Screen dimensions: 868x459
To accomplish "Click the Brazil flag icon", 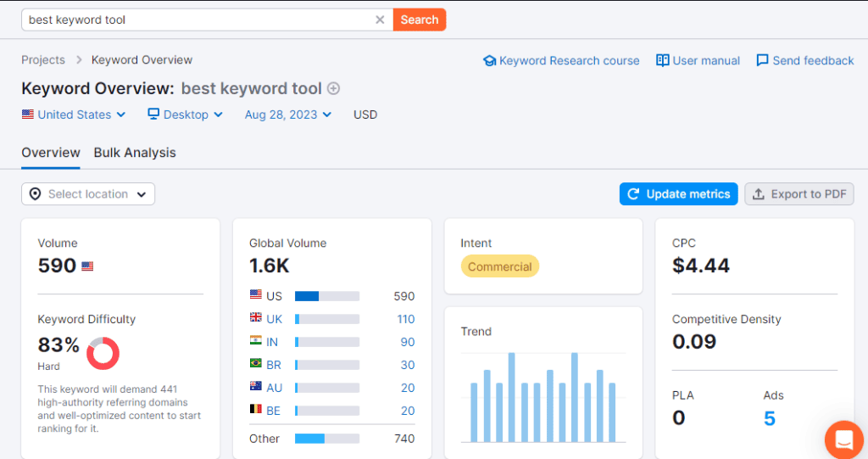I will pos(256,363).
